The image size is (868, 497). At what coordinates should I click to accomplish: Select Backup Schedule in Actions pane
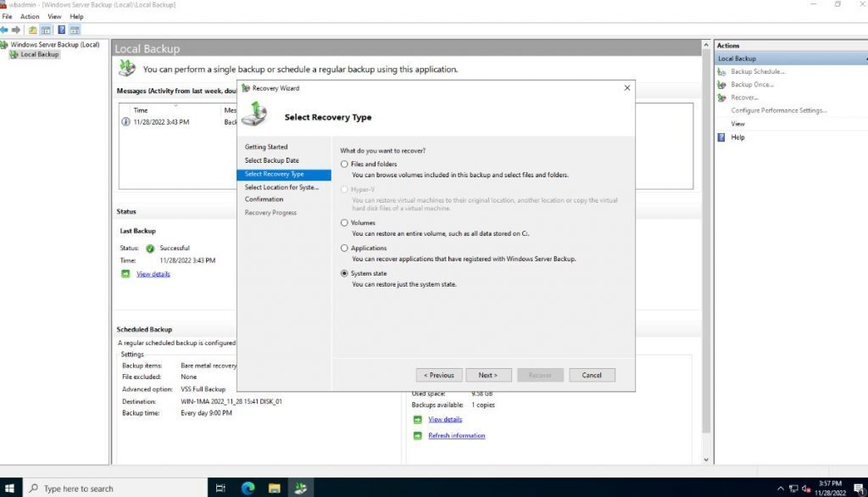tap(757, 71)
